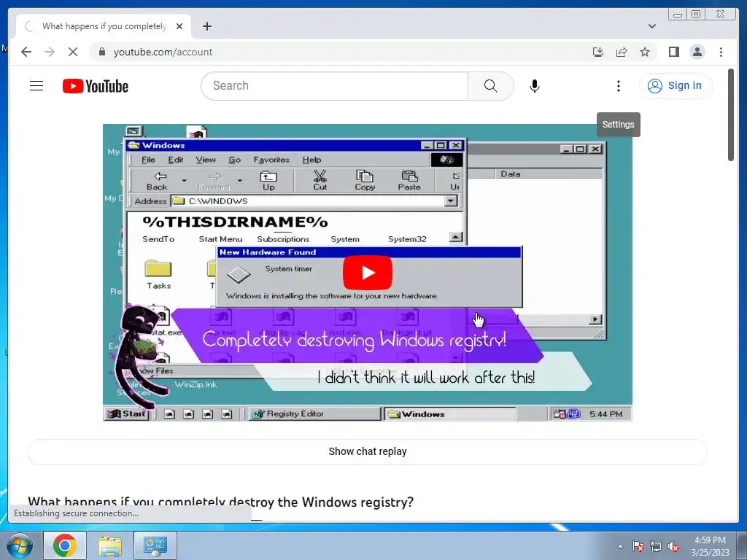Open the Control Panel taskbar icon
This screenshot has height=560, width=747.
click(x=155, y=545)
